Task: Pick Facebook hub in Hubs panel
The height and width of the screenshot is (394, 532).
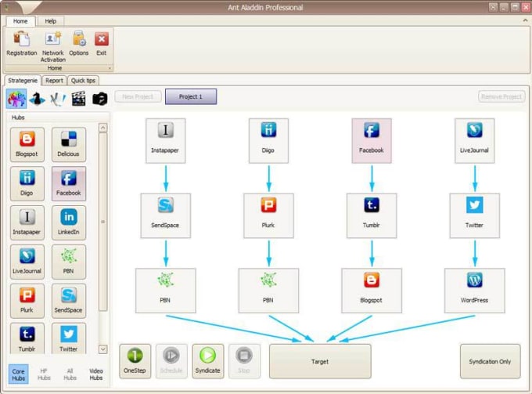Action: [69, 183]
